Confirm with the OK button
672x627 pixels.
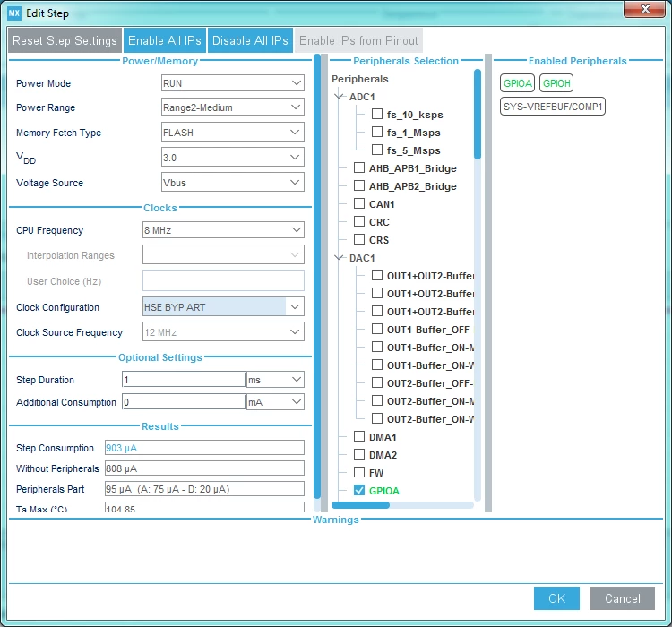[556, 598]
